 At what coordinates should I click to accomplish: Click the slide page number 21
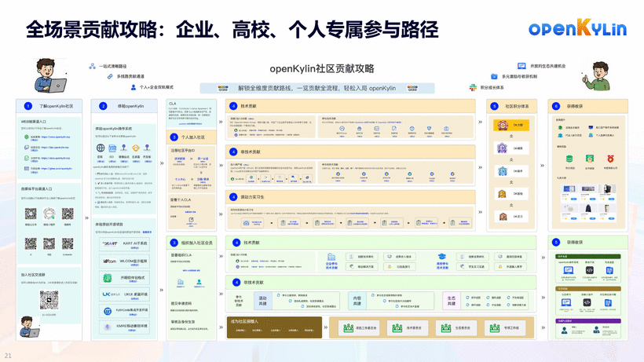click(8, 356)
